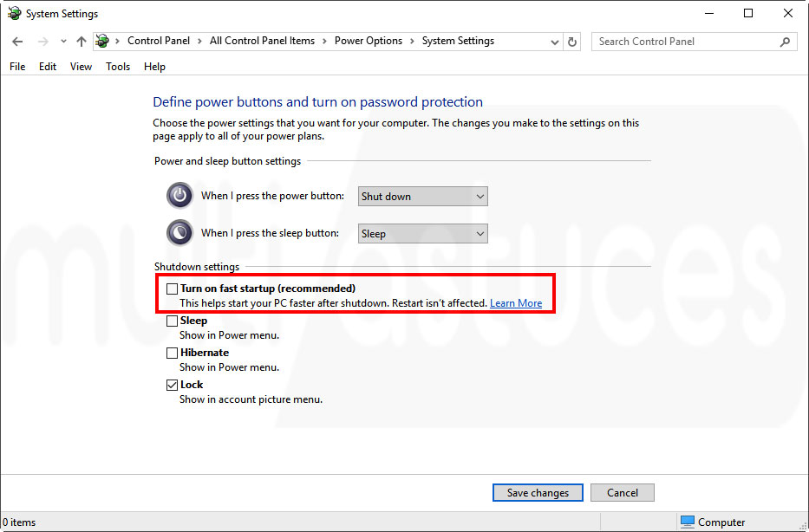Open the Learn More link

click(x=516, y=303)
